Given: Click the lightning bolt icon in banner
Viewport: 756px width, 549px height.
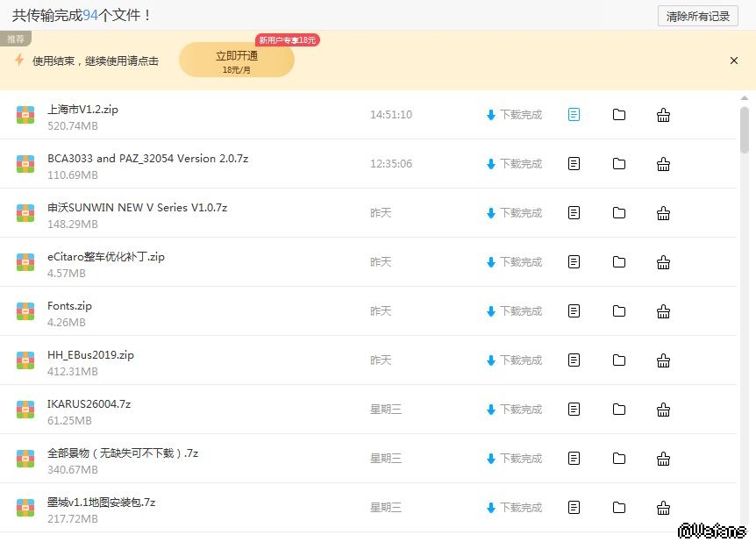Looking at the screenshot, I should click(19, 61).
